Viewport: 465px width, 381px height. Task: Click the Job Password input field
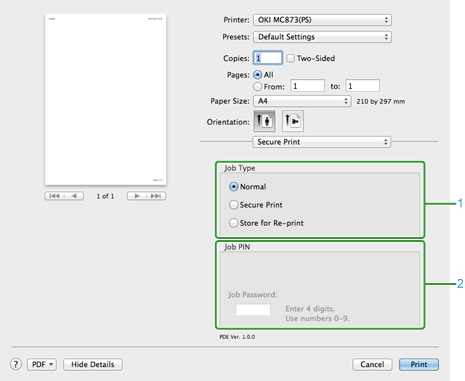(253, 310)
